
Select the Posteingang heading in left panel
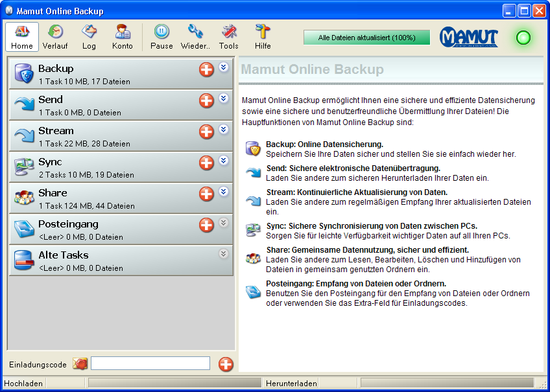68,224
